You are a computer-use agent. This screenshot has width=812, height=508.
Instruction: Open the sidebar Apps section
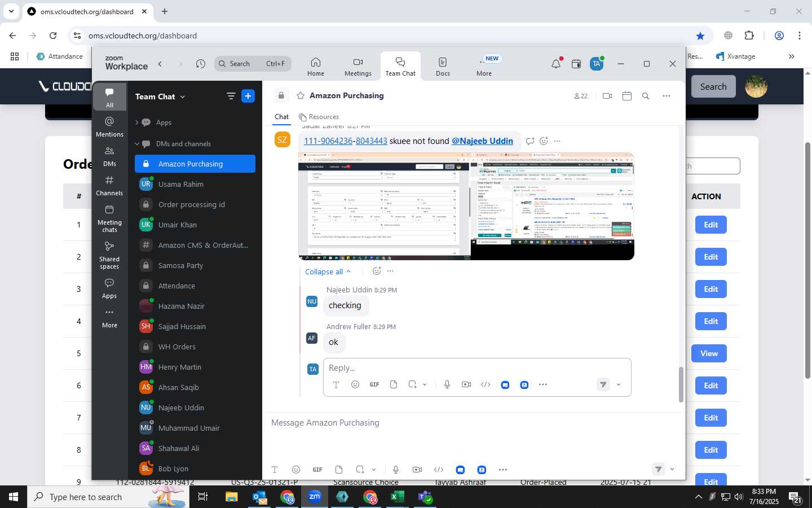coord(109,288)
